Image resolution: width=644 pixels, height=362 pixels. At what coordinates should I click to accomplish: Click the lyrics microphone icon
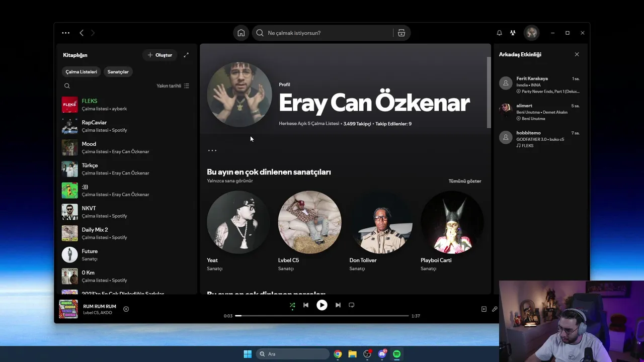pos(495,309)
